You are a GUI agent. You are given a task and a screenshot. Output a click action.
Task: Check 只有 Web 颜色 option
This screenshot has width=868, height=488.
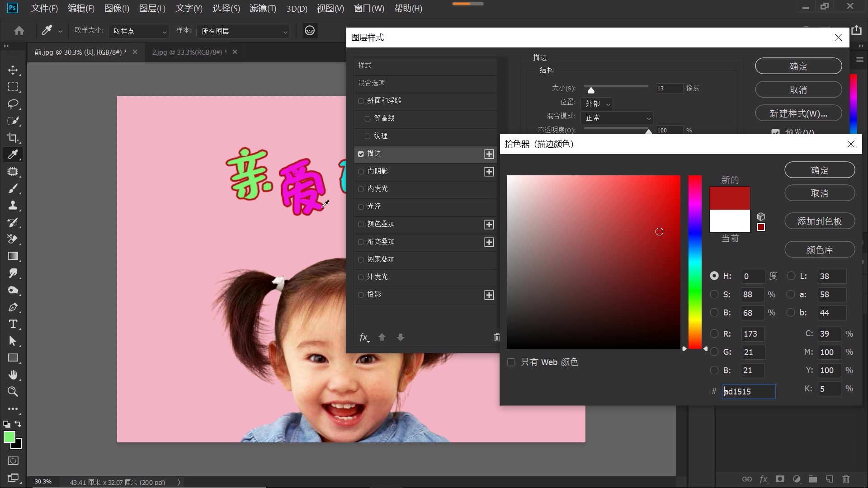511,361
